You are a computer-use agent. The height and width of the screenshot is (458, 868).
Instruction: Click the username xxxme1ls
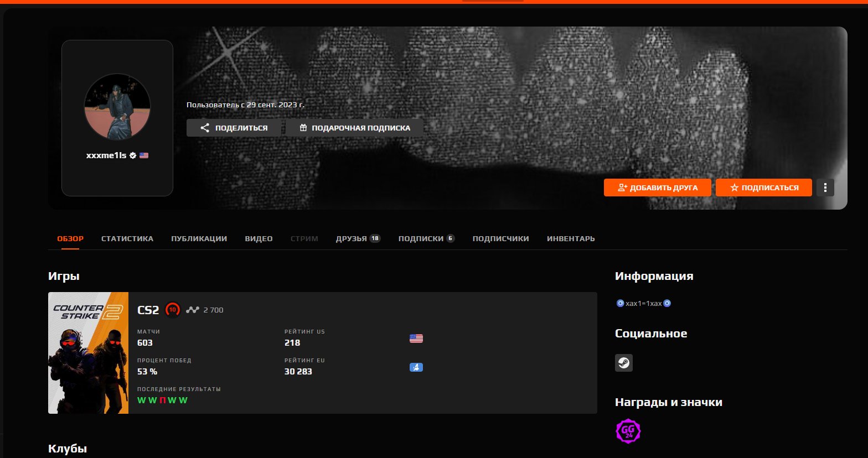pos(107,156)
